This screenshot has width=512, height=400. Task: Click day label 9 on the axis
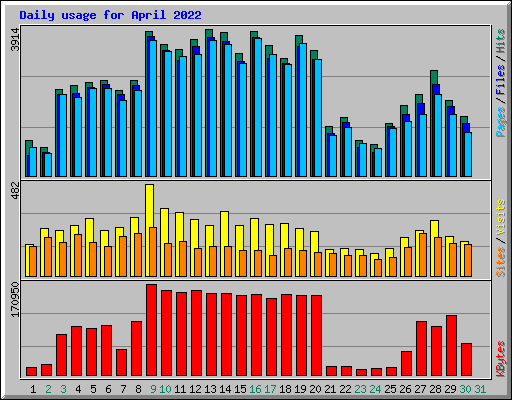click(x=153, y=389)
